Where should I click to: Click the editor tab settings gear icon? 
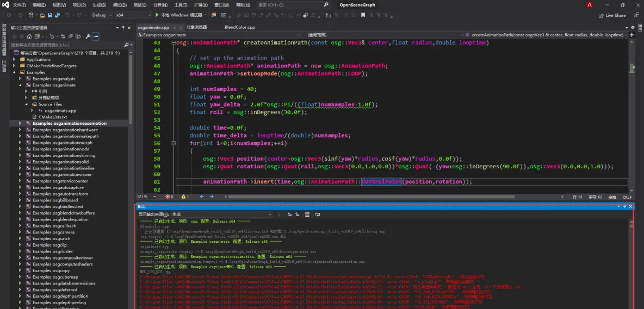click(633, 28)
